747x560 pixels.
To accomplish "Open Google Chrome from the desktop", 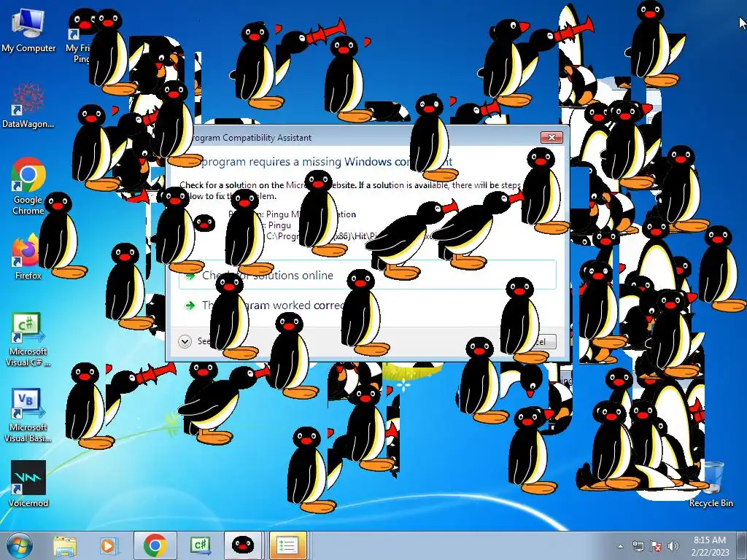I will pyautogui.click(x=28, y=186).
